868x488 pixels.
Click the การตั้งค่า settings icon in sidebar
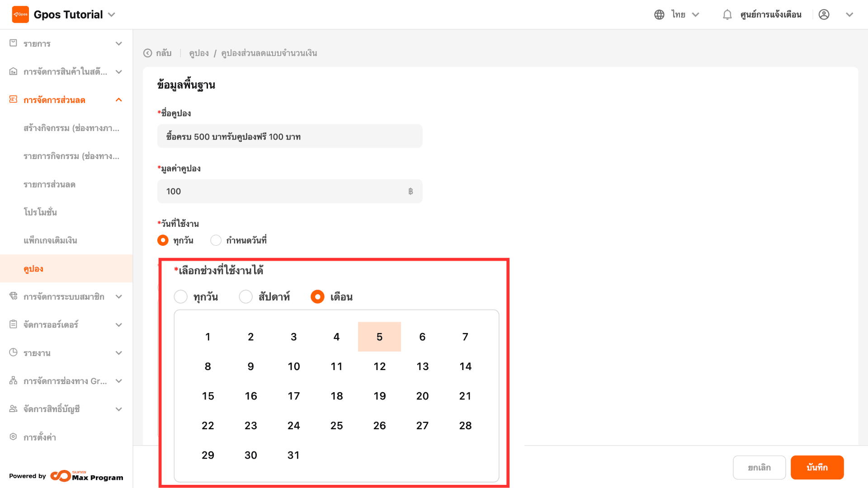14,436
